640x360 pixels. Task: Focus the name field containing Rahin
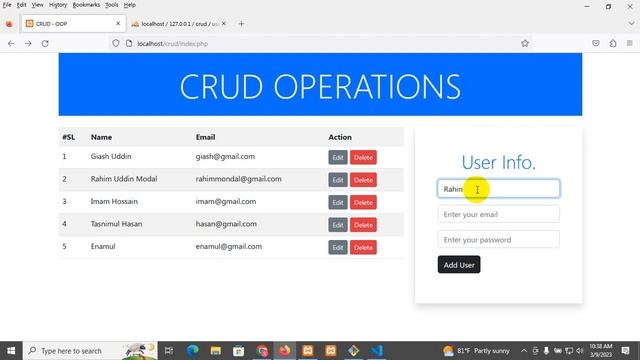pyautogui.click(x=498, y=189)
